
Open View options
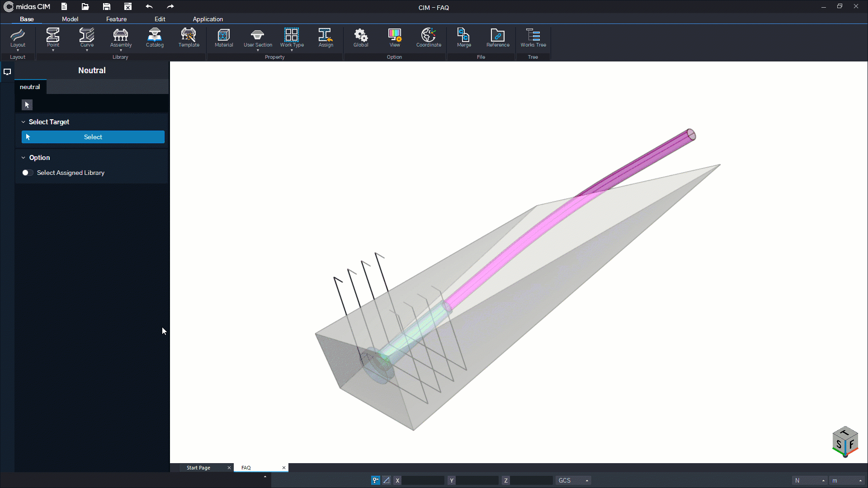coord(395,38)
